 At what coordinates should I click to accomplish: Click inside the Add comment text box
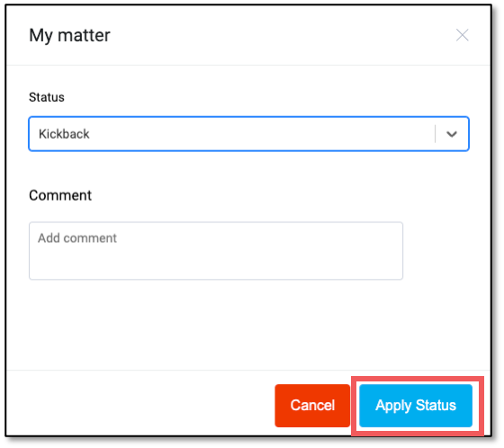[x=216, y=251]
